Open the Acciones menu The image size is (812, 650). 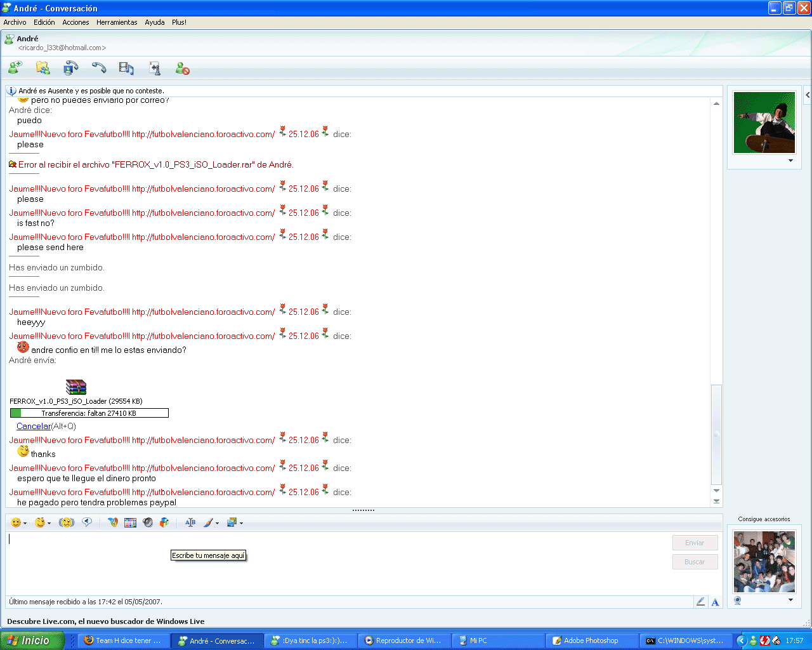75,22
